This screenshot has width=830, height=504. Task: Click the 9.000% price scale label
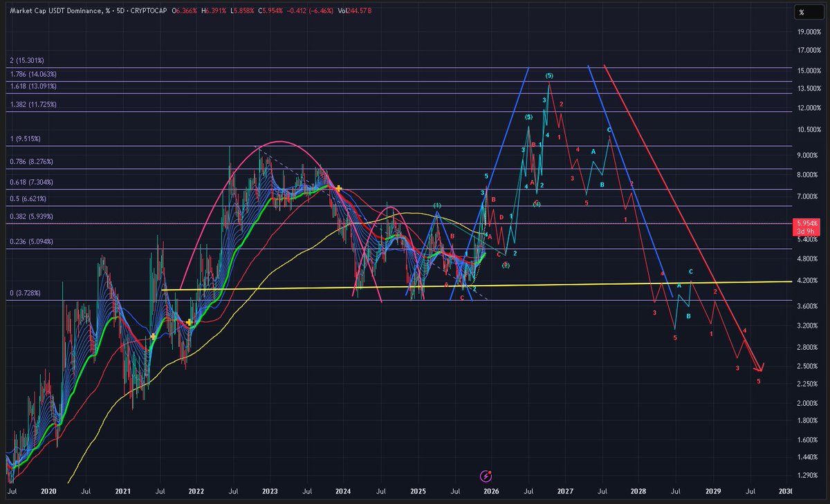[x=807, y=156]
